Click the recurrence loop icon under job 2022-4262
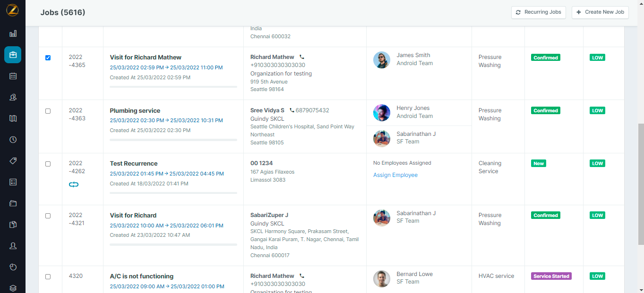The width and height of the screenshot is (644, 293). 74,184
